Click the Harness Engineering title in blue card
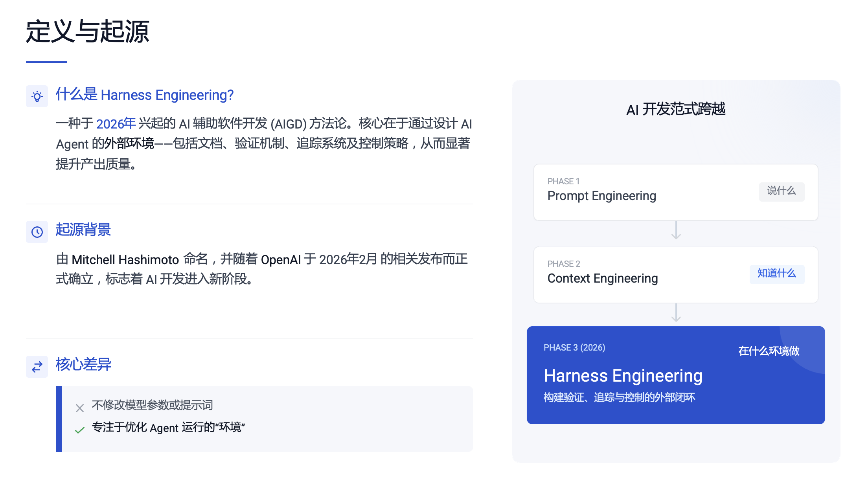Screen dimensions: 868x485 [623, 376]
